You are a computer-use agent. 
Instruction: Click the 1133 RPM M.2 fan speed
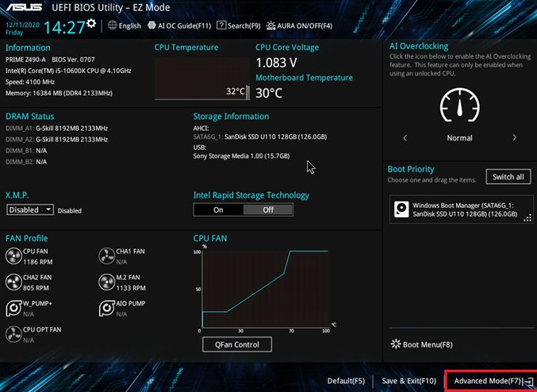click(131, 288)
